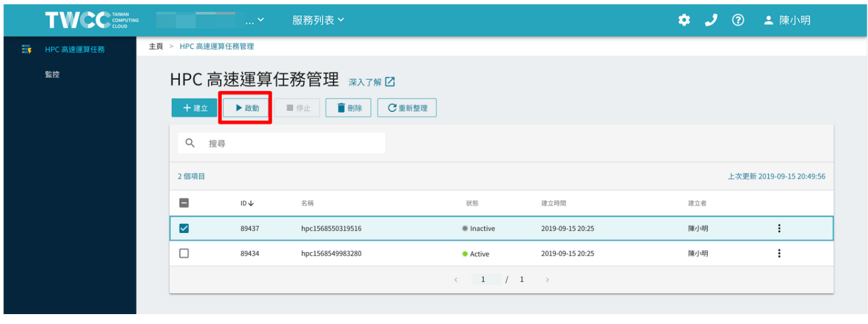
Task: Open user menu 陳小明
Action: pos(787,20)
